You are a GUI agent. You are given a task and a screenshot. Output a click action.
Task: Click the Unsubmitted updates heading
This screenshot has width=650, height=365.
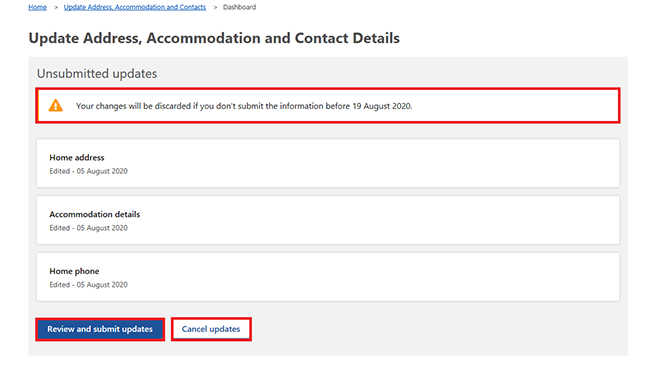point(97,73)
